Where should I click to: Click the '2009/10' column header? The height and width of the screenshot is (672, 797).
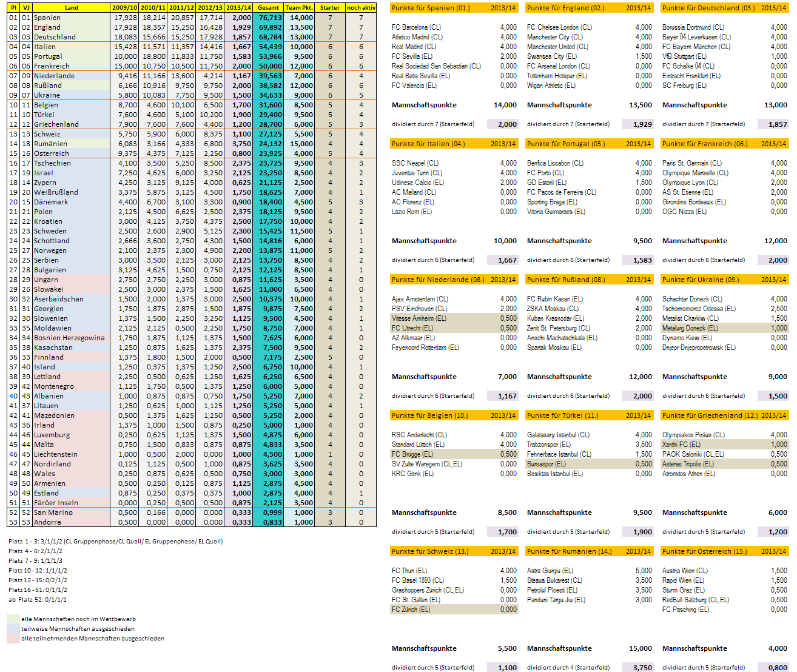click(124, 8)
